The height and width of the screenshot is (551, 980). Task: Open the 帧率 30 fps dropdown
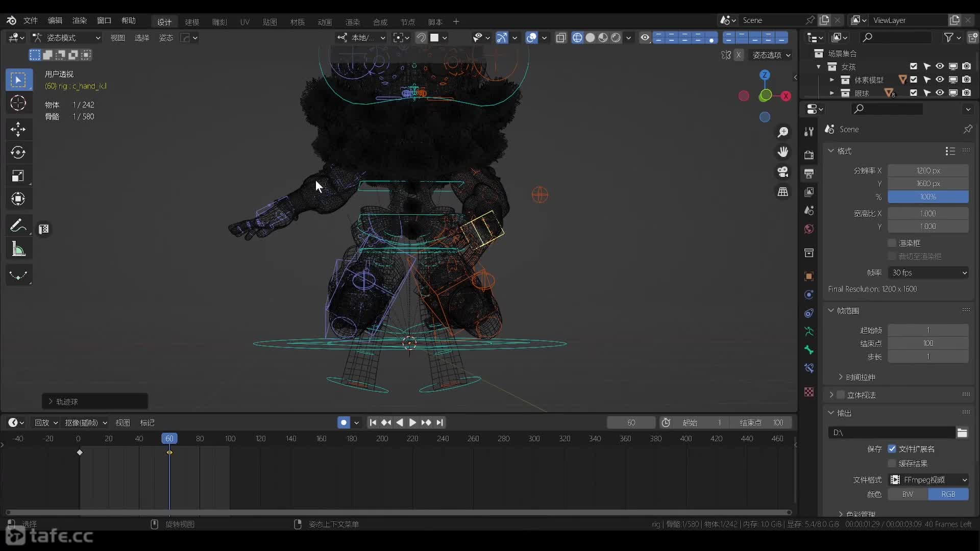pos(928,273)
